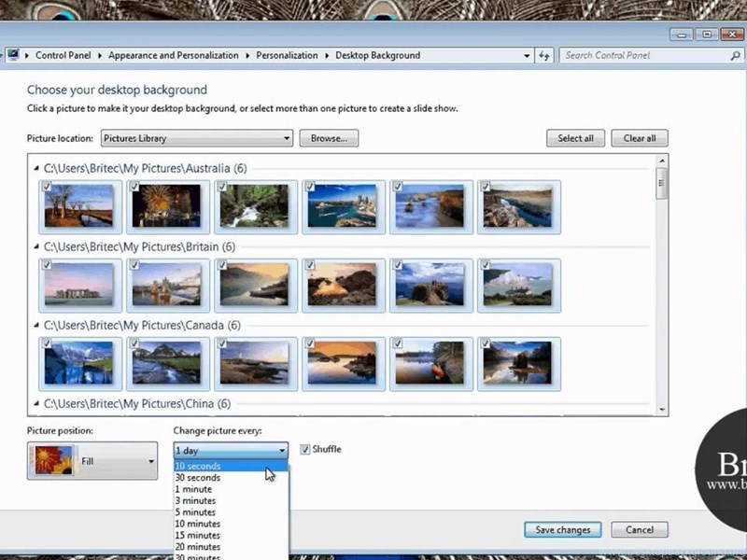Collapse the My Pictures\Canada group
The height and width of the screenshot is (560, 747).
click(36, 325)
